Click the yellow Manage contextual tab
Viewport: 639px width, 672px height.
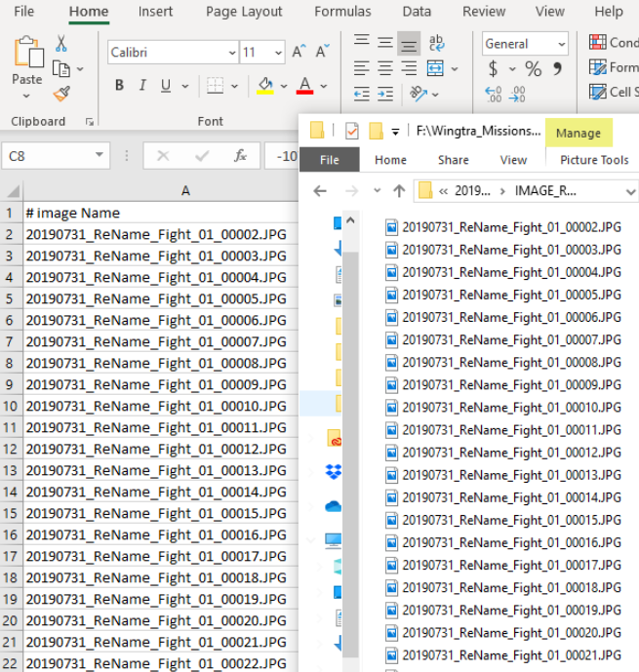[578, 133]
